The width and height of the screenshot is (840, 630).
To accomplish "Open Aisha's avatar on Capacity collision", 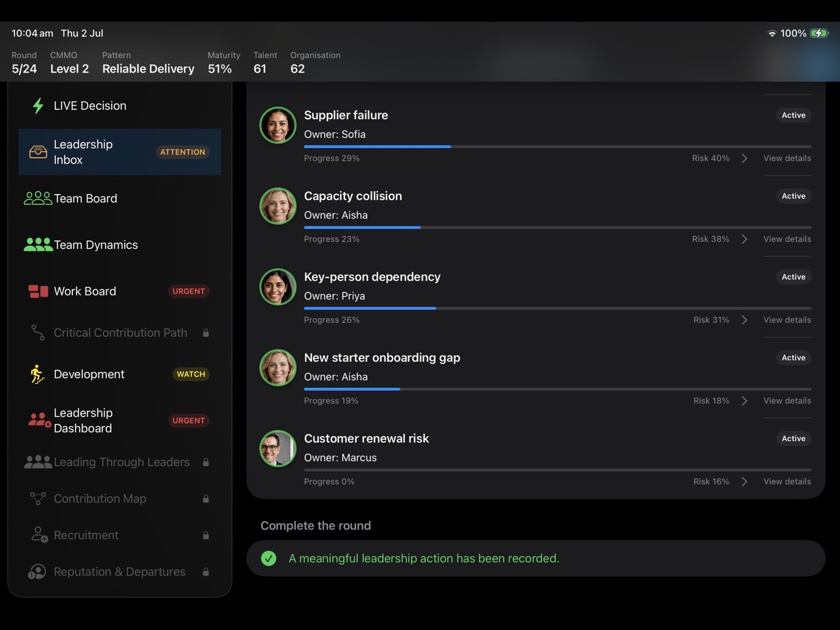I will tap(278, 206).
